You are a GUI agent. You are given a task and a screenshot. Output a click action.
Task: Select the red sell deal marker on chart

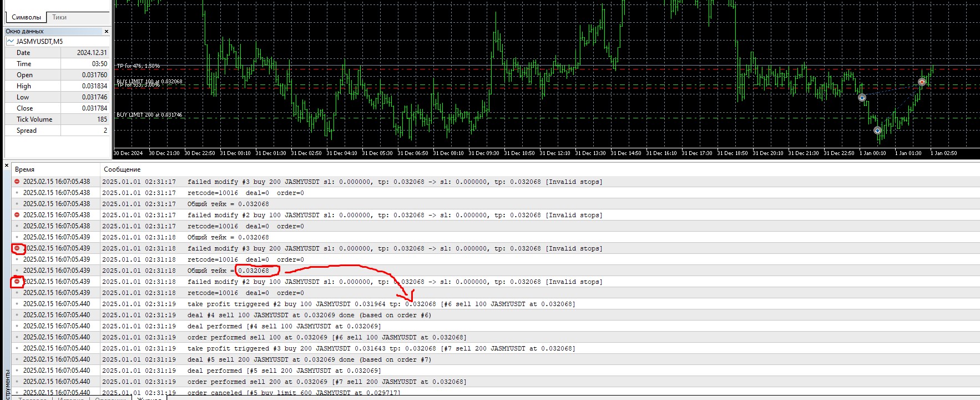922,82
